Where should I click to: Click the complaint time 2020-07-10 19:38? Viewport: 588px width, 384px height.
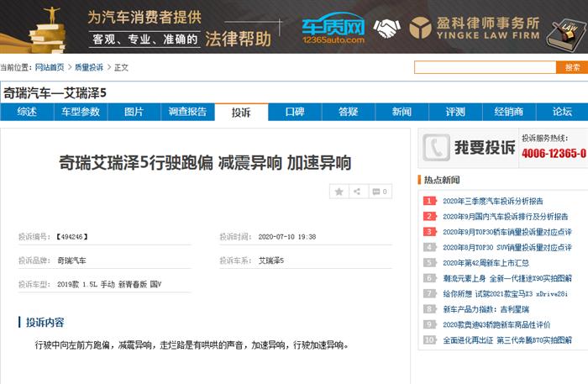click(287, 237)
